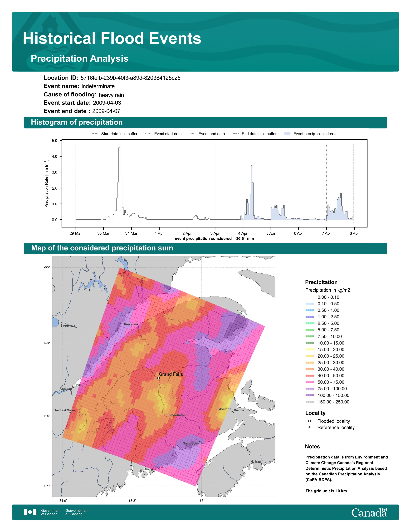
Task: Click the Rimouski reference locality dot
Action: click(x=139, y=327)
